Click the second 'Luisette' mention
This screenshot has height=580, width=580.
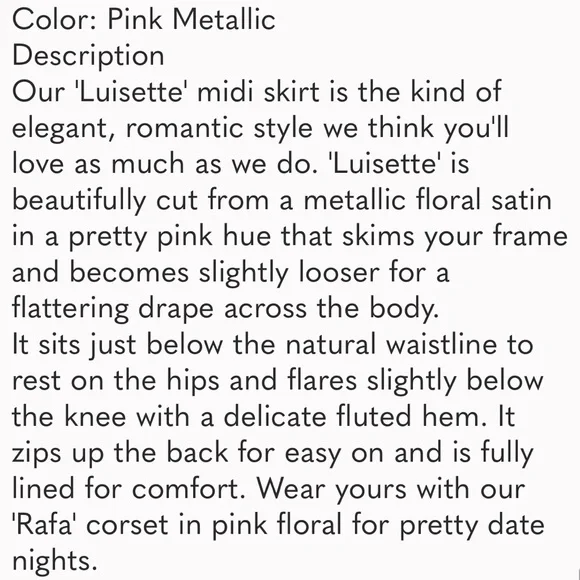[x=386, y=164]
